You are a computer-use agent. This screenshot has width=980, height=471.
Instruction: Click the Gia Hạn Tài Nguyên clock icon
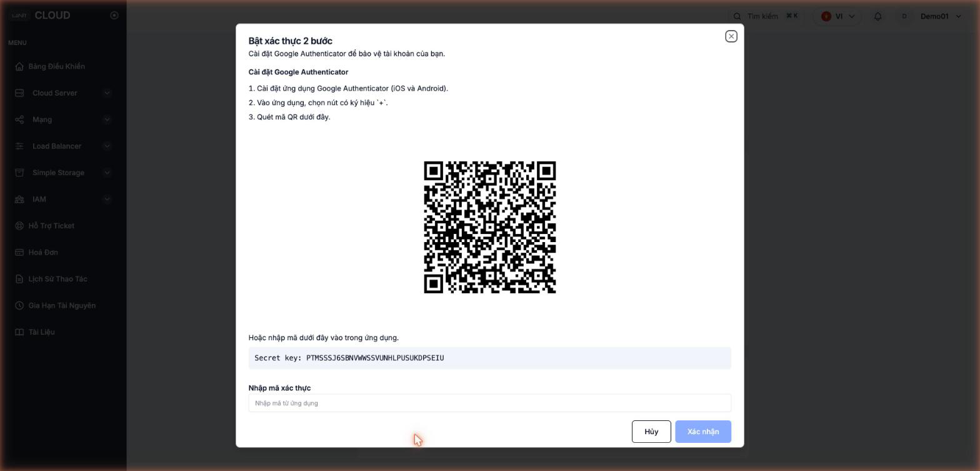(19, 306)
